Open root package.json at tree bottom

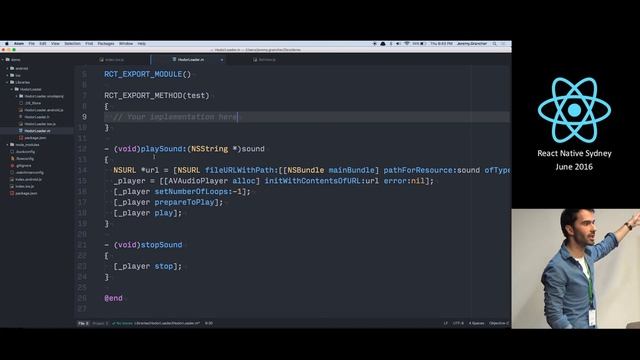[x=26, y=193]
